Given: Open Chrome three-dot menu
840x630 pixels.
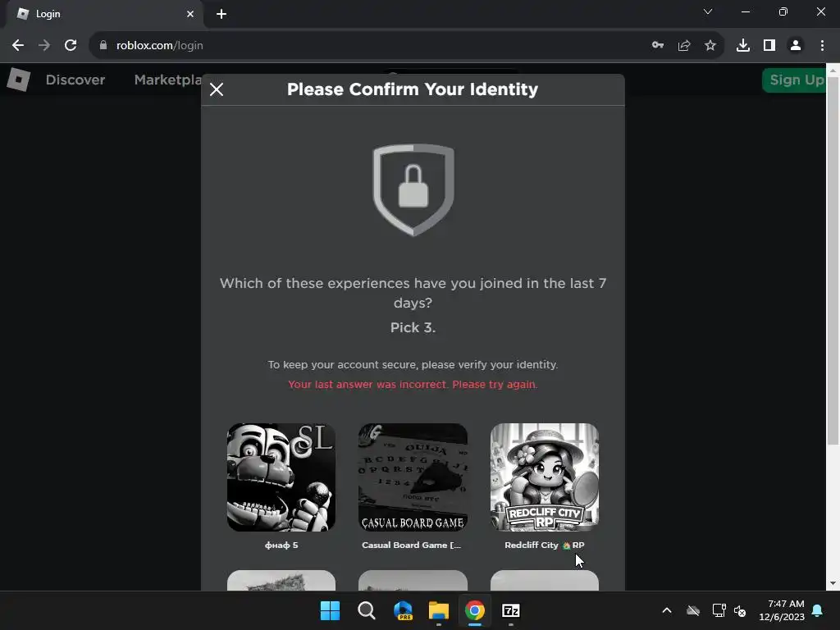Looking at the screenshot, I should [822, 46].
